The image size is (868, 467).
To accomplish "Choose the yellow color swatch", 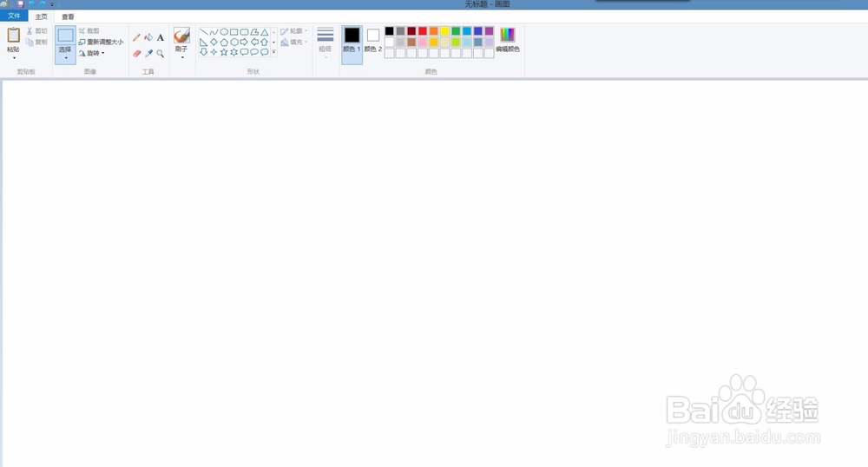I will [444, 31].
